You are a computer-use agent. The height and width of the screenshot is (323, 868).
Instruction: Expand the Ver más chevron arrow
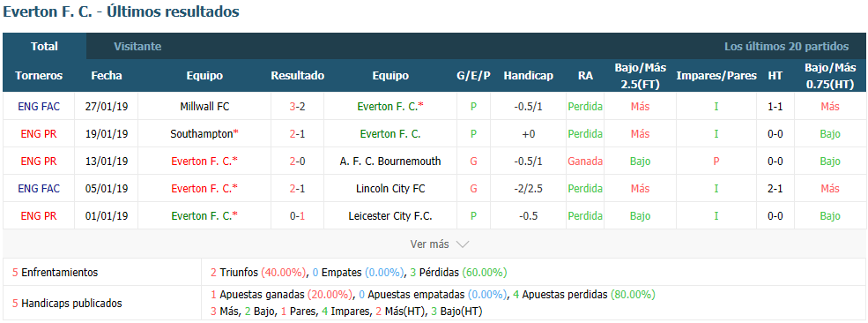[x=463, y=244]
